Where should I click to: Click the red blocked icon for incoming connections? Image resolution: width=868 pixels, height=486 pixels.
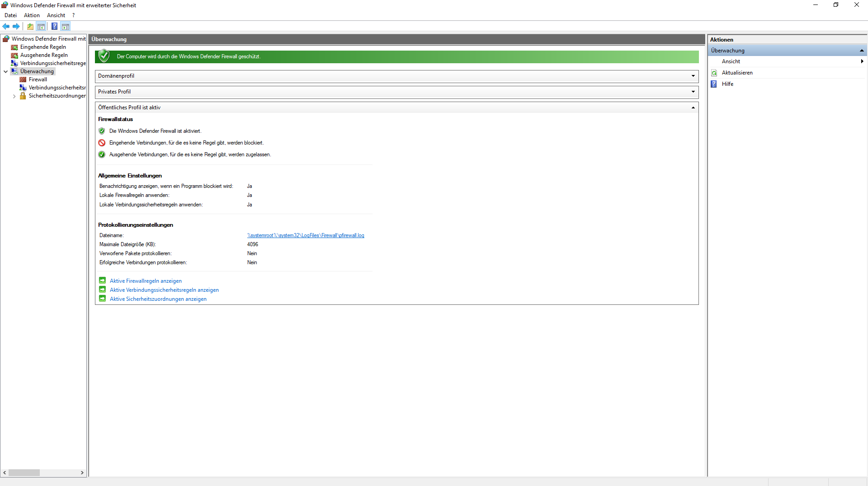(102, 143)
